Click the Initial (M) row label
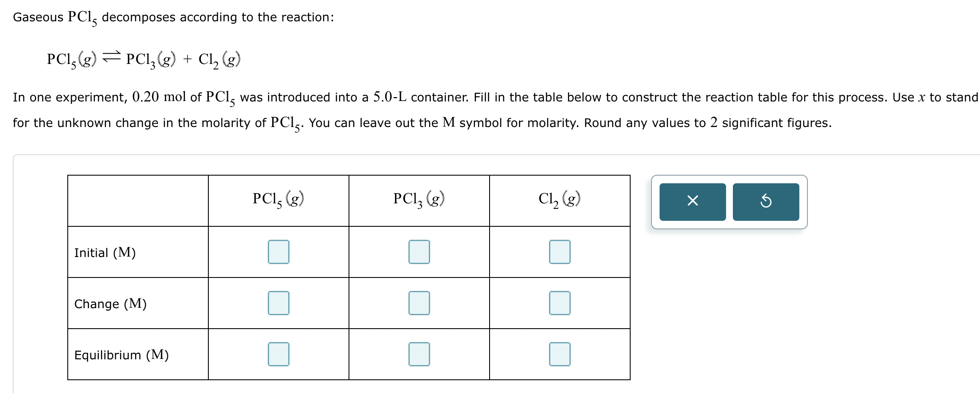980x393 pixels. [105, 253]
